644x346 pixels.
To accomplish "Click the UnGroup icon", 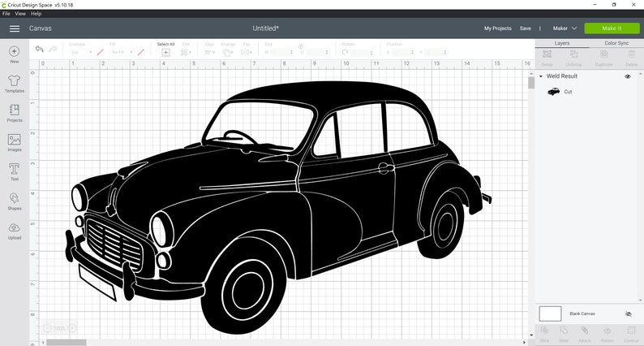I will click(x=573, y=54).
